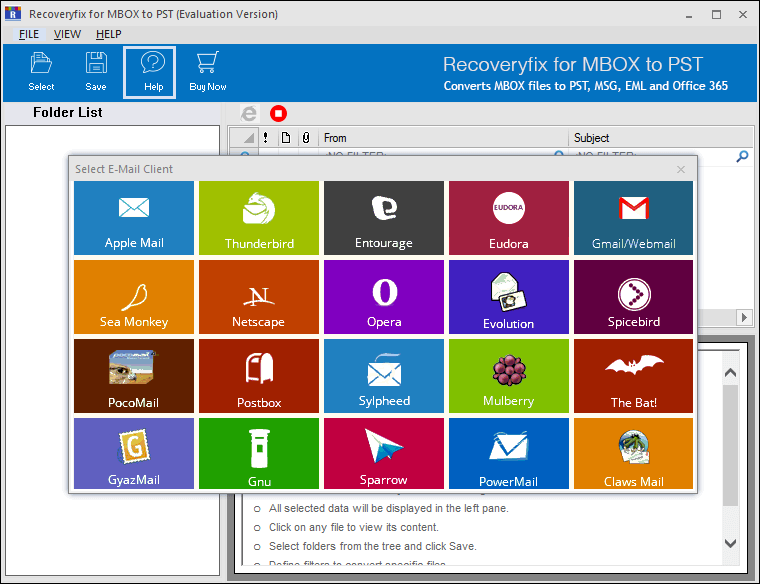760x584 pixels.
Task: Select the Eudora tile
Action: [509, 218]
